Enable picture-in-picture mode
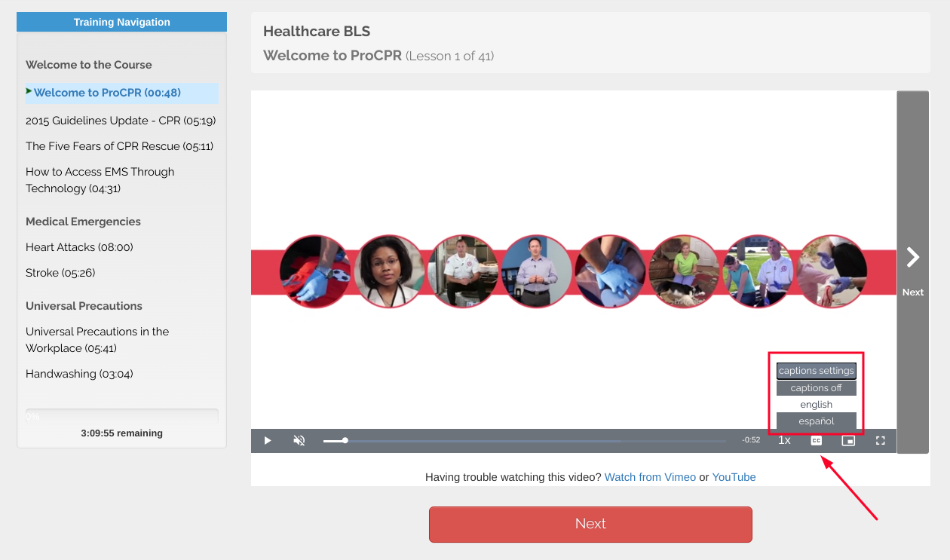The height and width of the screenshot is (560, 950). click(848, 440)
